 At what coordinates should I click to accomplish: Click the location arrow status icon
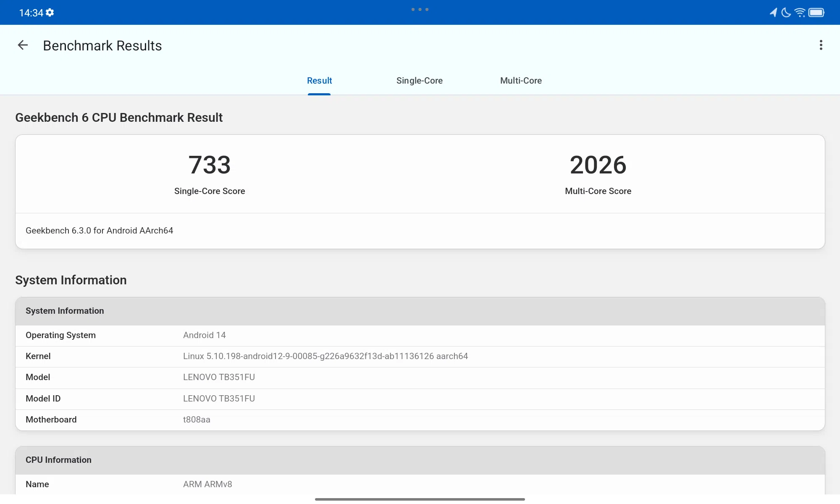(x=773, y=12)
